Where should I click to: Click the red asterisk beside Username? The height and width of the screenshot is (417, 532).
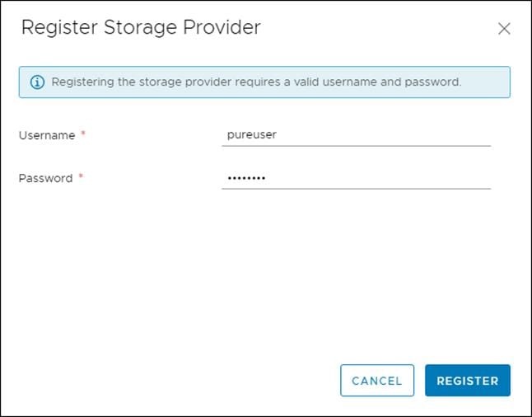[83, 135]
